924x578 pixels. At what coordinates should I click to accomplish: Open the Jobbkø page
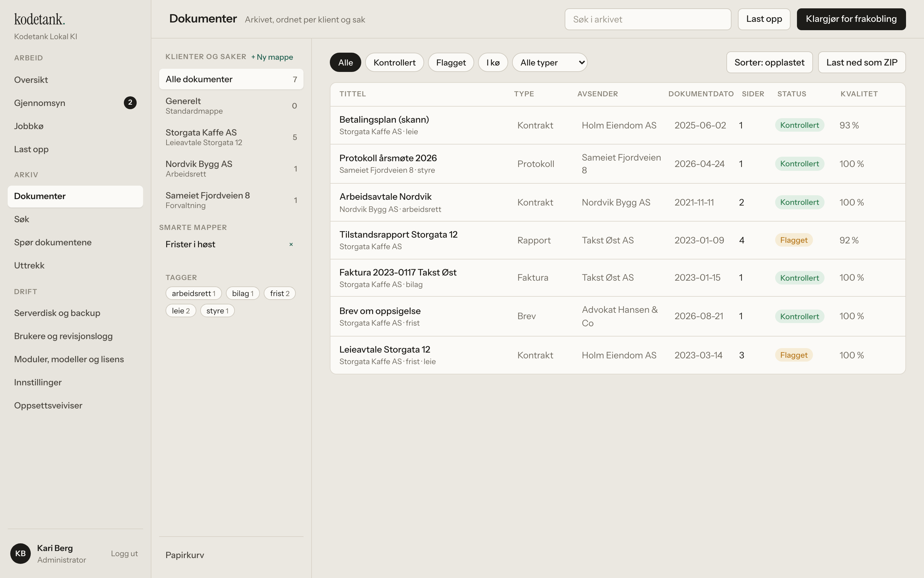click(x=75, y=126)
